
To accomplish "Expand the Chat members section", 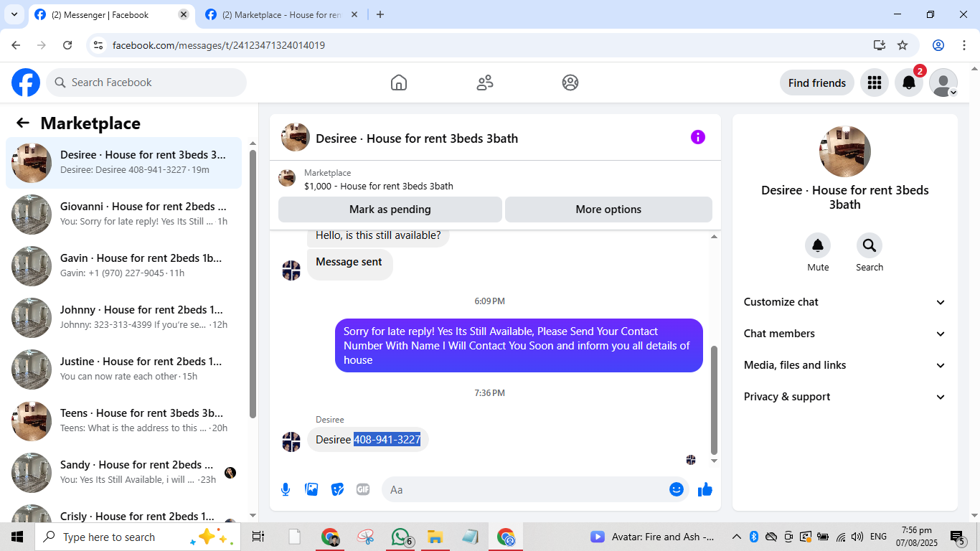I will click(x=844, y=334).
